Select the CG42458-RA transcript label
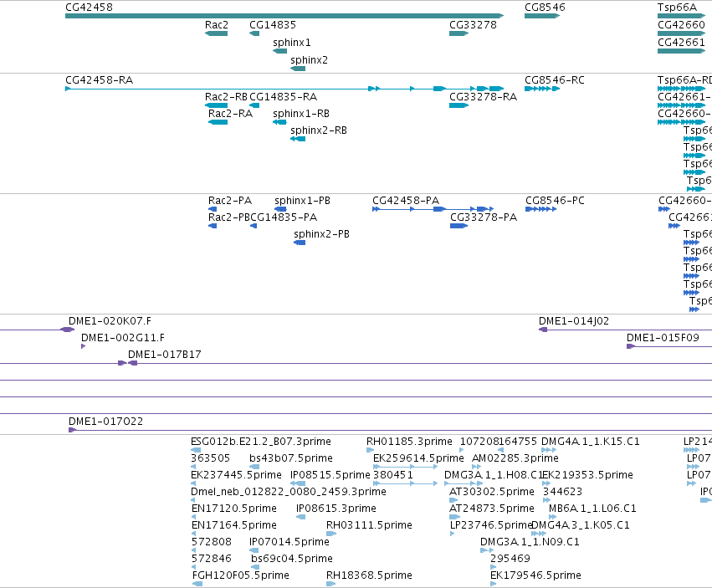 click(x=99, y=80)
